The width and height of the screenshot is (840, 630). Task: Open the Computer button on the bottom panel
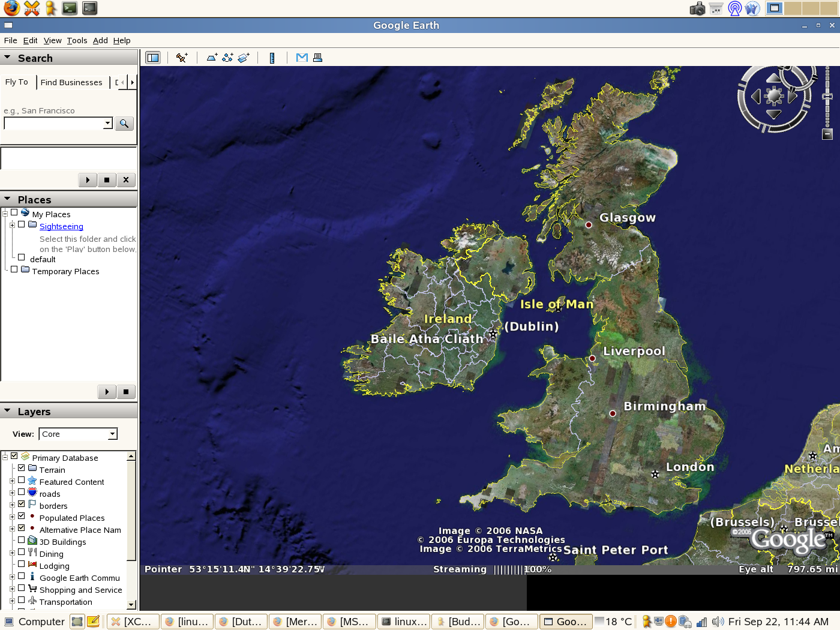coord(35,622)
